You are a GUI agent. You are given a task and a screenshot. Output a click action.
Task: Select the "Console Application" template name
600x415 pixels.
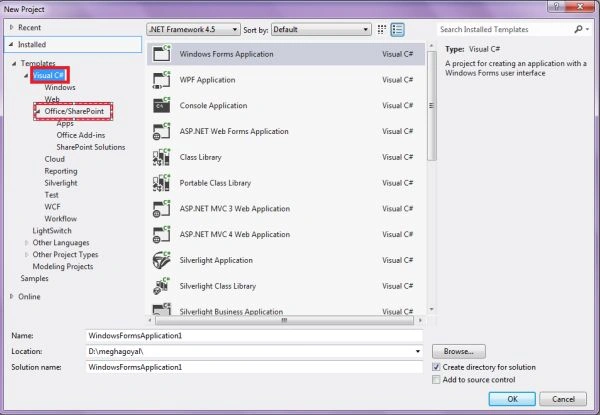point(214,106)
